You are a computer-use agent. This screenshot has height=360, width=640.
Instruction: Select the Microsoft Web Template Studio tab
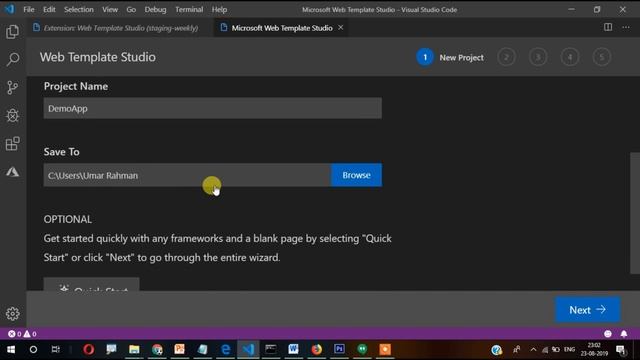(282, 28)
